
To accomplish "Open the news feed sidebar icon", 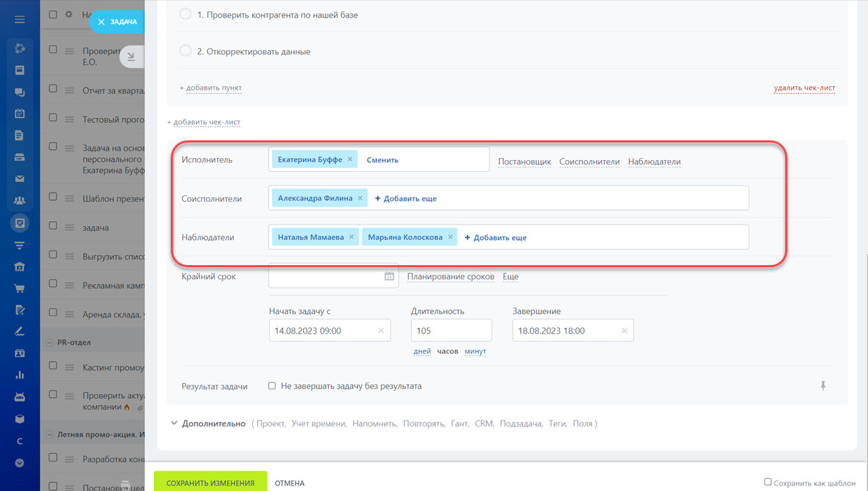I will point(20,70).
